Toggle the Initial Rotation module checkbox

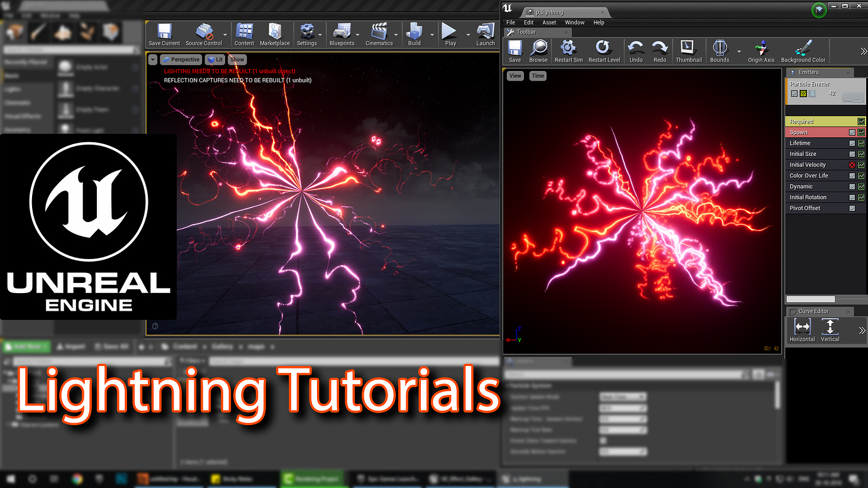[x=852, y=197]
